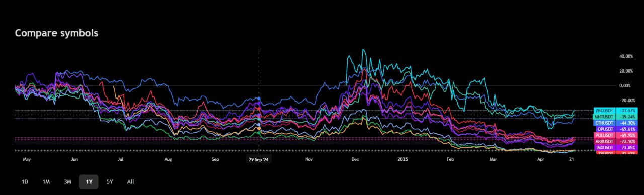Image resolution: width=644 pixels, height=195 pixels.
Task: Click the ETHUSDT symbol label
Action: pos(604,123)
